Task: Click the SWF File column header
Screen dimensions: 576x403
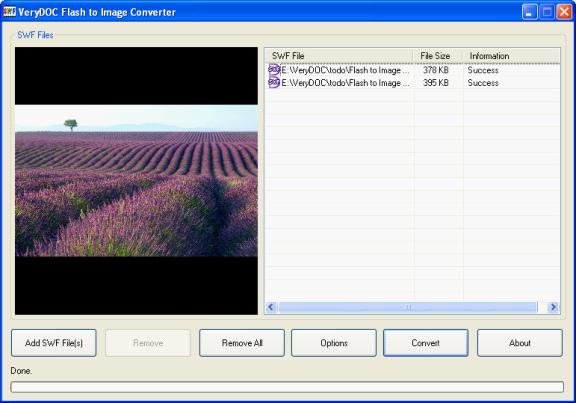Action: pyautogui.click(x=338, y=56)
